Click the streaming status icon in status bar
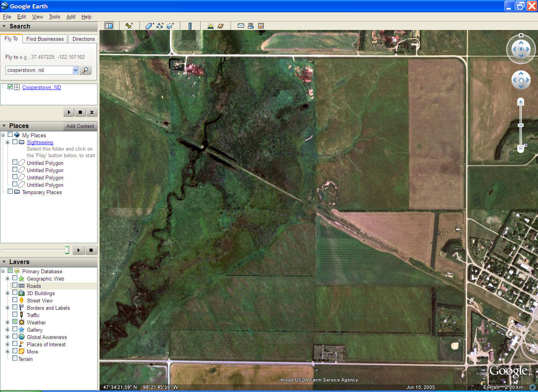Image resolution: width=538 pixels, height=392 pixels. pos(533,387)
